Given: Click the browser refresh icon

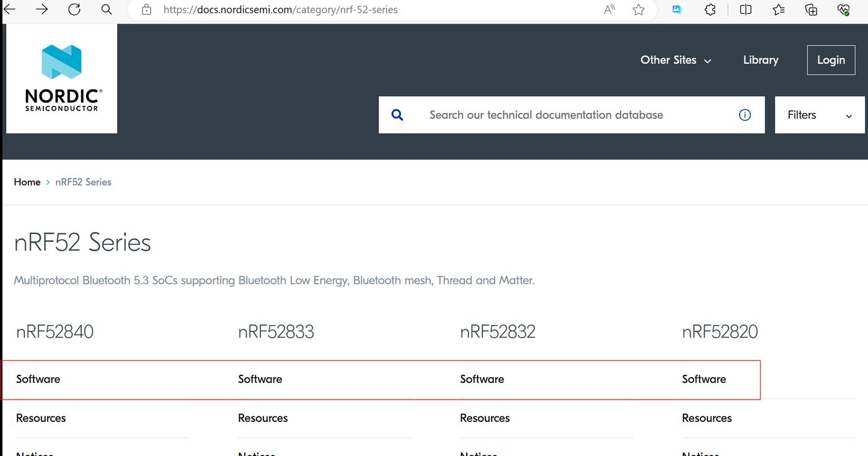Looking at the screenshot, I should [x=74, y=9].
